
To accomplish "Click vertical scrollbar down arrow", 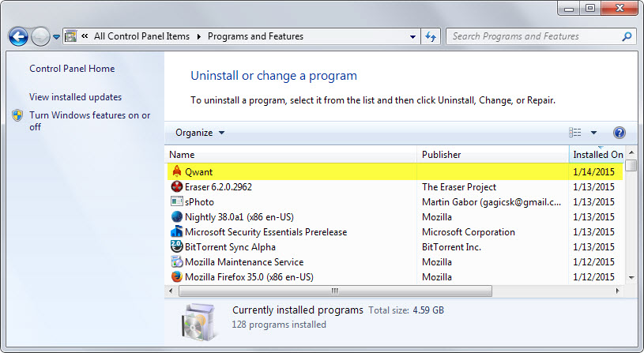I will pos(631,278).
